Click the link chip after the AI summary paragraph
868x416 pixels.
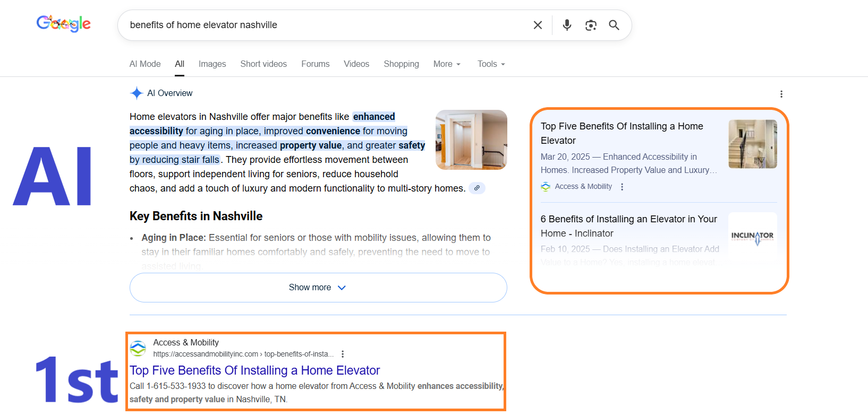point(477,188)
